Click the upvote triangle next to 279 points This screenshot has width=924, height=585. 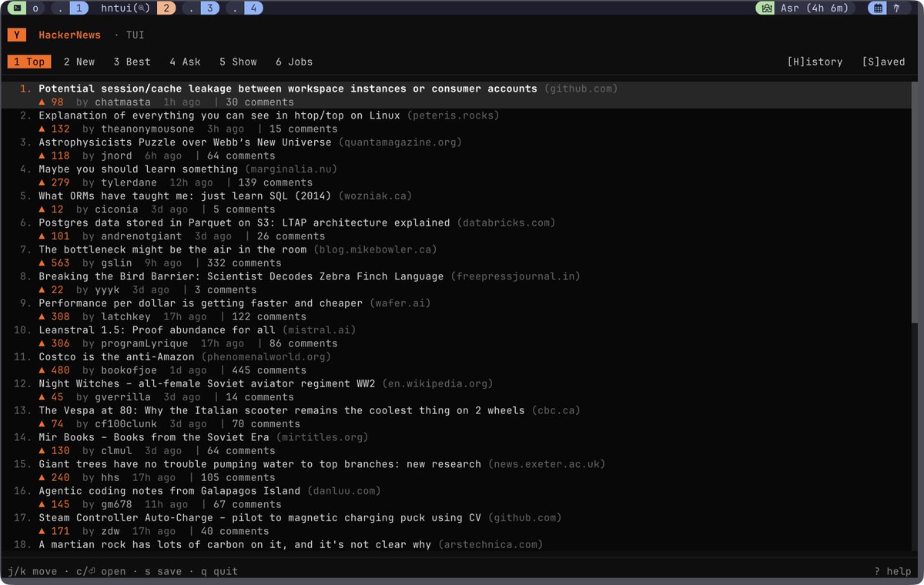[x=42, y=182]
